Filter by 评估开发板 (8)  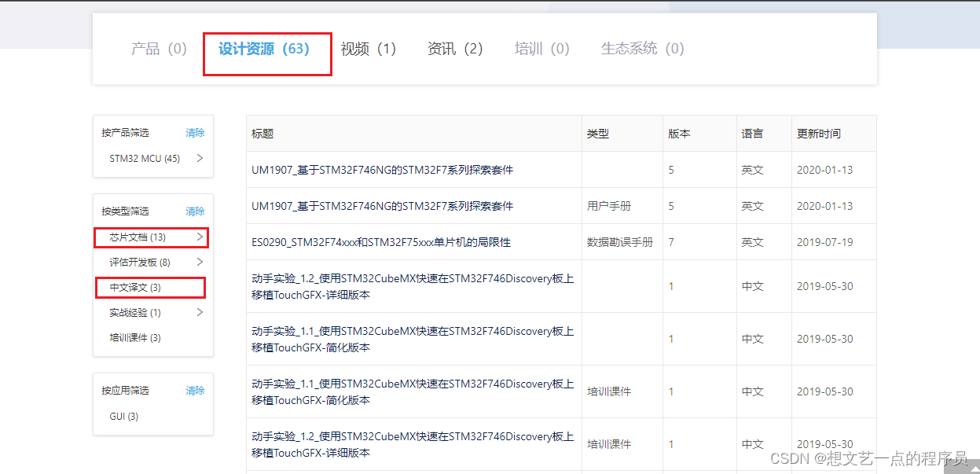pyautogui.click(x=140, y=263)
